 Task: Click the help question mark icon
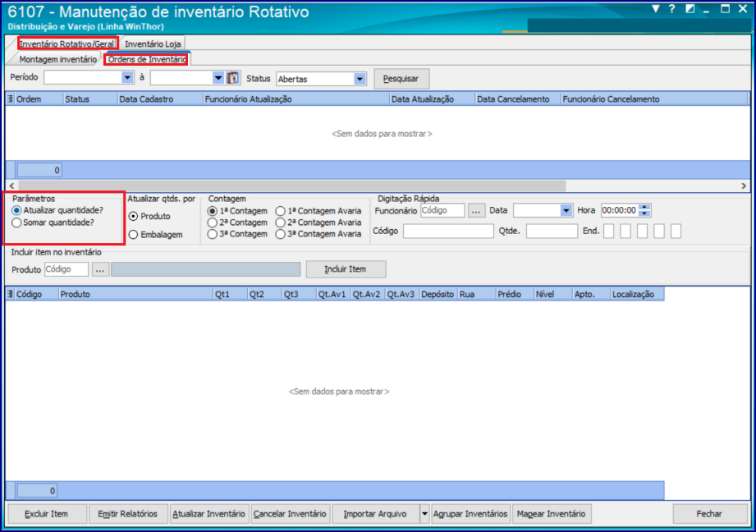(671, 9)
